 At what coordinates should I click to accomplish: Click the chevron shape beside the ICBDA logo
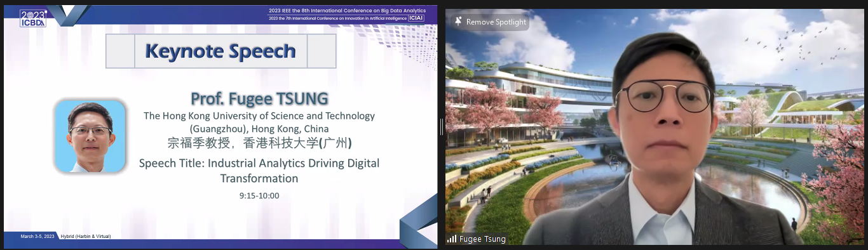coord(67,16)
